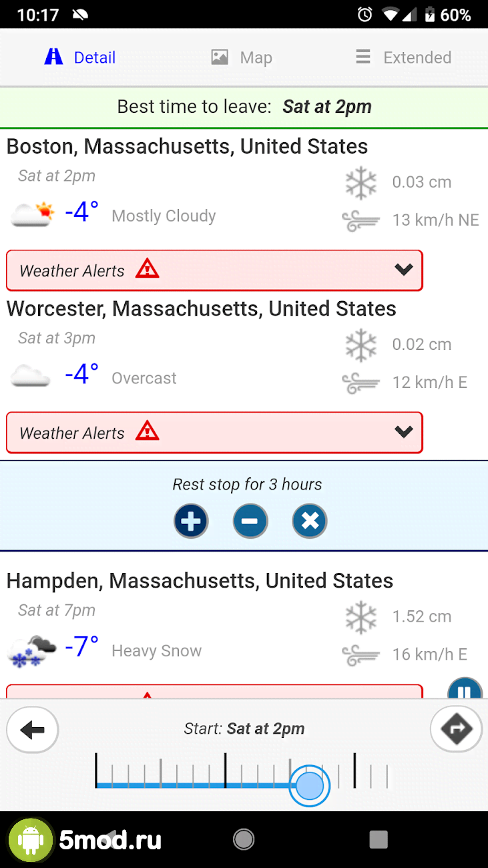The height and width of the screenshot is (868, 488).
Task: Remove the rest stop with the X icon
Action: pos(310,521)
